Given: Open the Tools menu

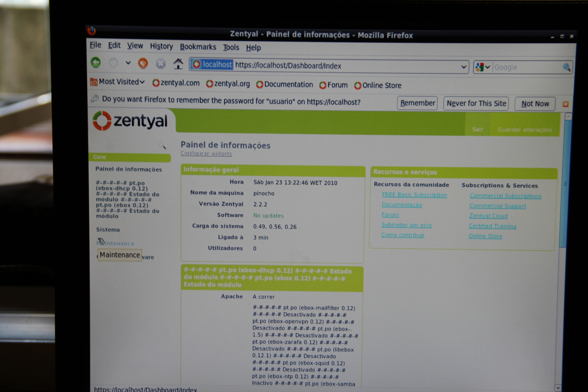Looking at the screenshot, I should click(x=231, y=48).
